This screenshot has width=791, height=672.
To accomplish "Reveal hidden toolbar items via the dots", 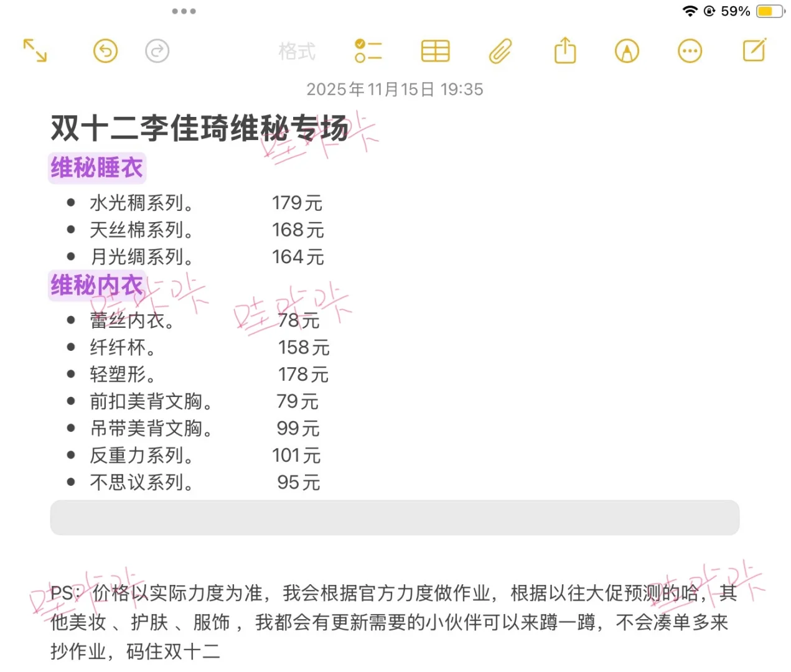I will pos(184,11).
